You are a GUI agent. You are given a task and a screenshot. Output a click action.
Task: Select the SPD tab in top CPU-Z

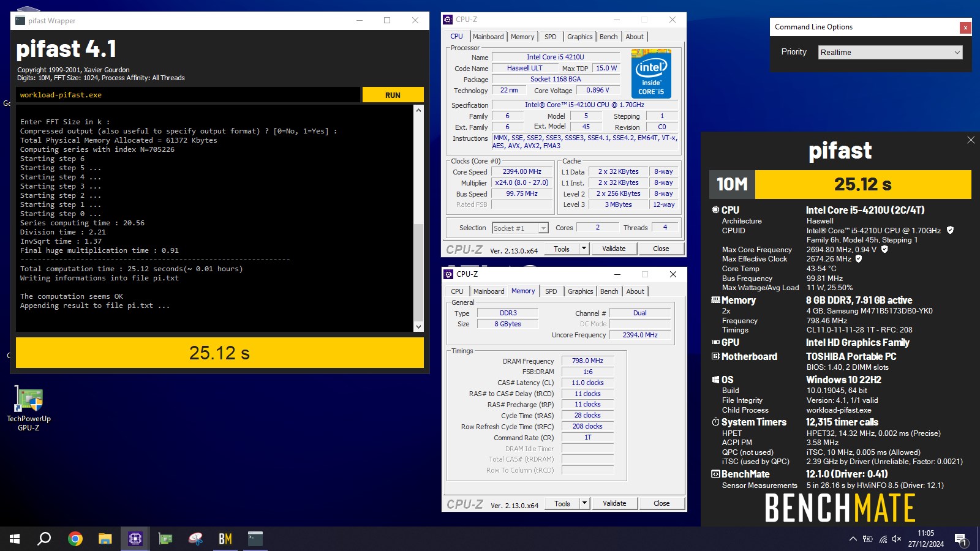coord(551,37)
